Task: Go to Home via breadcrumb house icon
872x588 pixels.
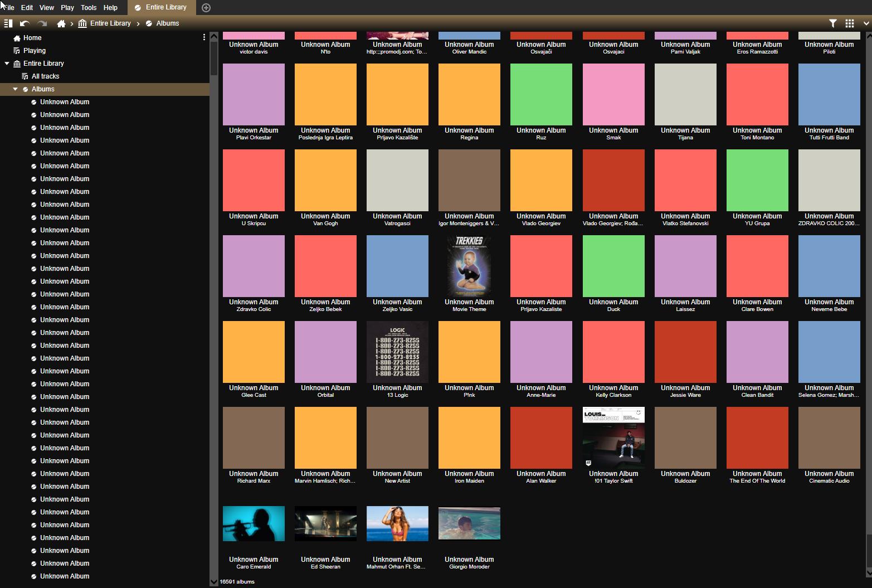Action: point(61,23)
